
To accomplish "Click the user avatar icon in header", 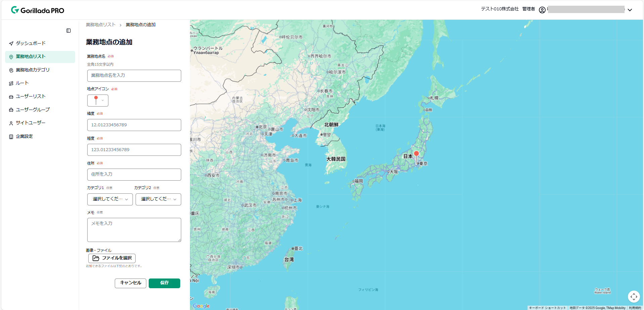I will tap(542, 10).
